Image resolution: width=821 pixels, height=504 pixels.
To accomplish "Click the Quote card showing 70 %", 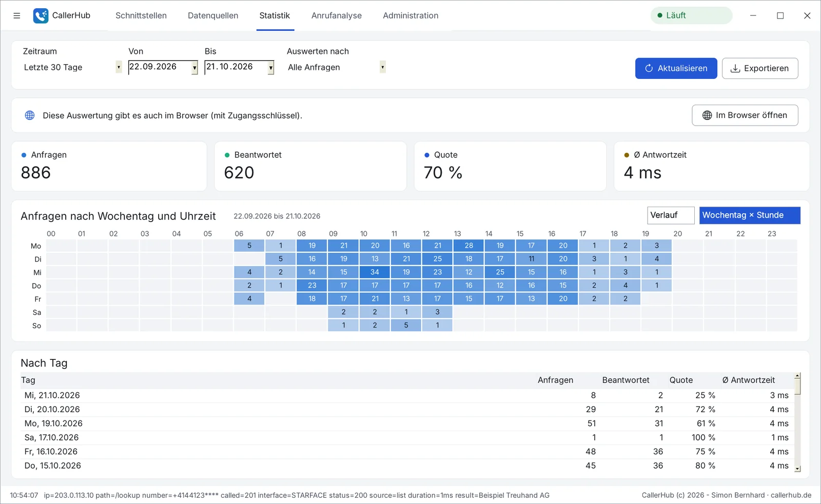I will click(x=510, y=166).
